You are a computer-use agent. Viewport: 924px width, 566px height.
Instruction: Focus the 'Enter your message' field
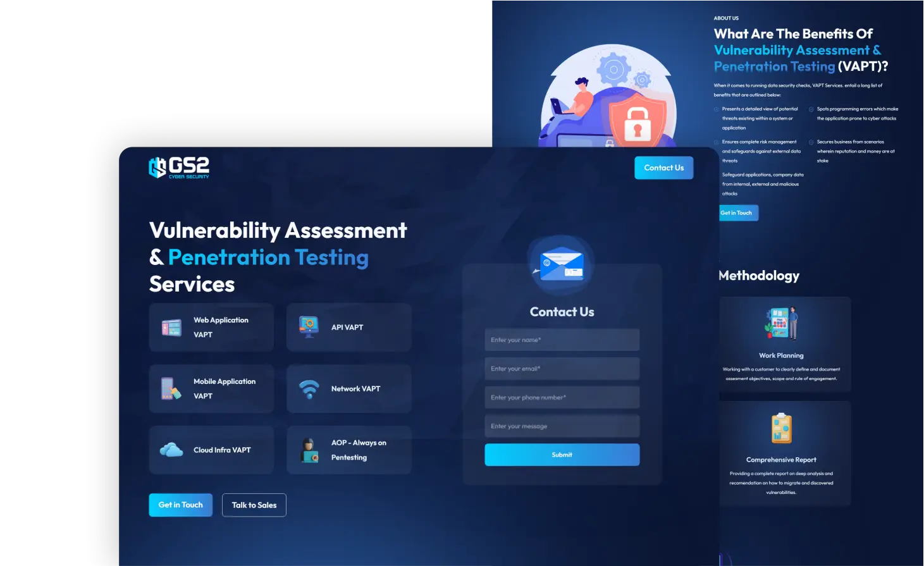point(562,426)
